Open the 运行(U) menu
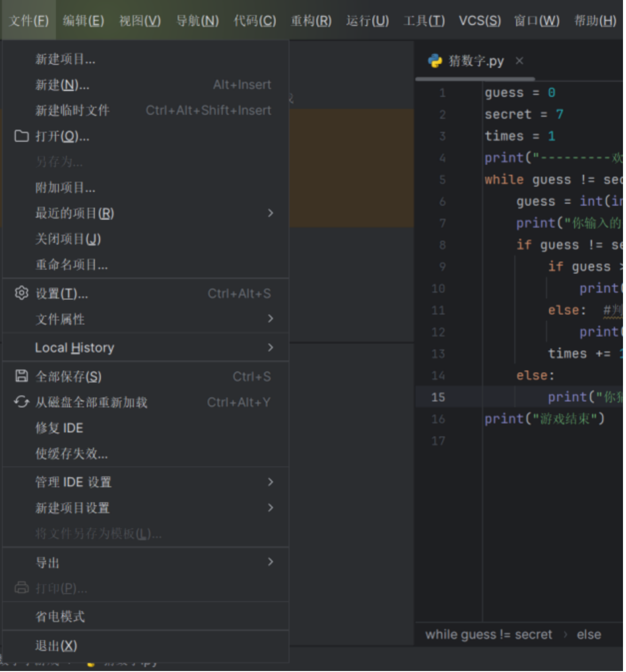This screenshot has width=626, height=672. coord(367,20)
